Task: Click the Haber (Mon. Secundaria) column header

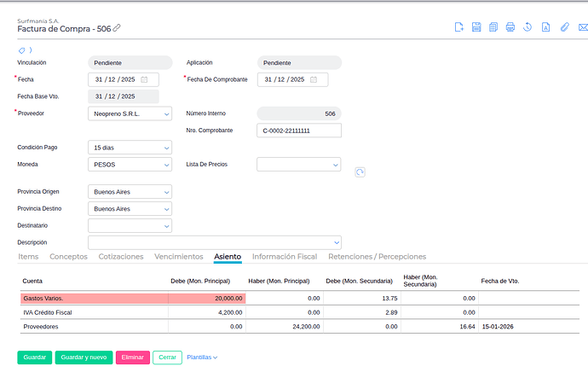Action: 420,281
